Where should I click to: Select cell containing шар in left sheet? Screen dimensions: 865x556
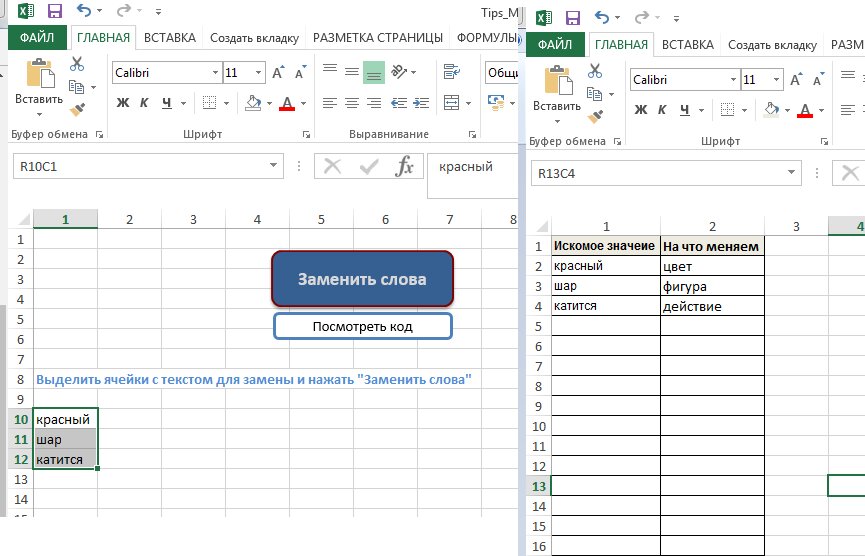65,440
